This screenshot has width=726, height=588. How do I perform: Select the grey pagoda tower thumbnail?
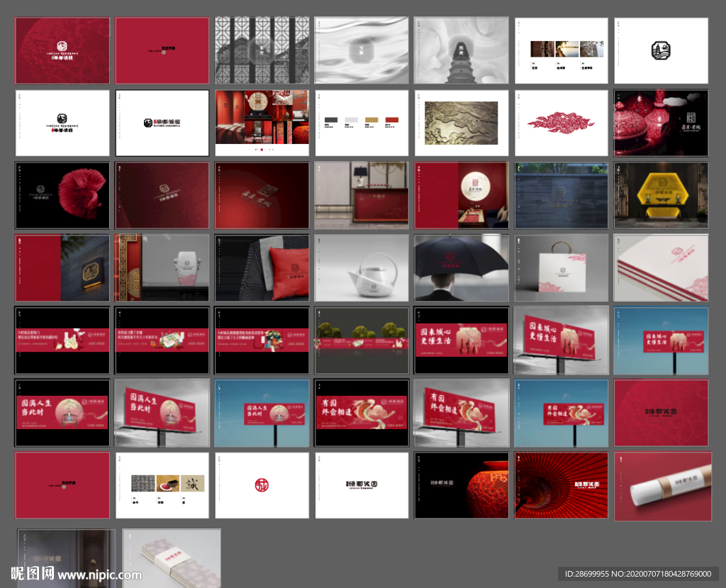(x=461, y=50)
